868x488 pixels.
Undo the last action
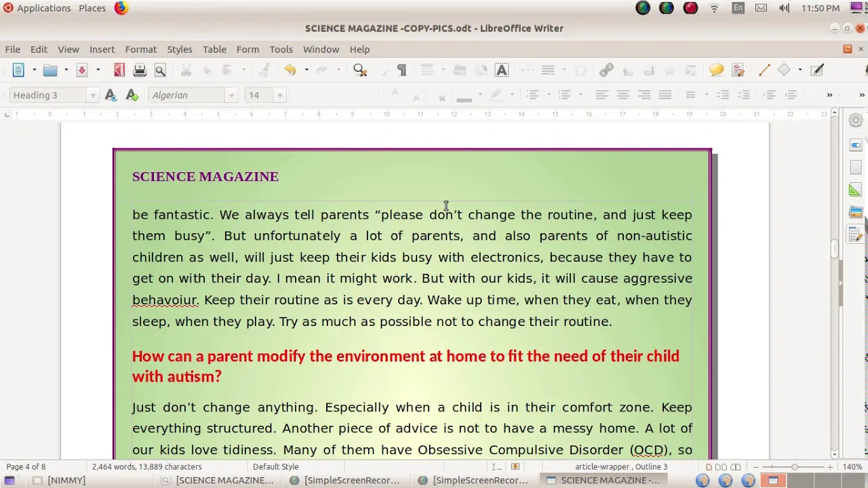290,70
